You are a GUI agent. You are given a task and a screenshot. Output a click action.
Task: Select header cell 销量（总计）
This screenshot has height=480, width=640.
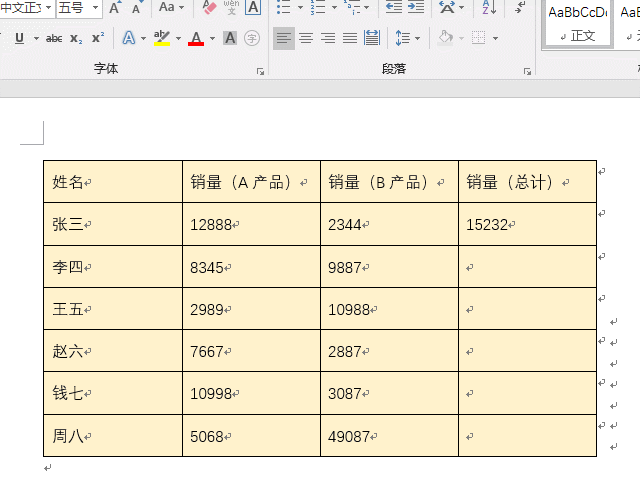coord(527,182)
